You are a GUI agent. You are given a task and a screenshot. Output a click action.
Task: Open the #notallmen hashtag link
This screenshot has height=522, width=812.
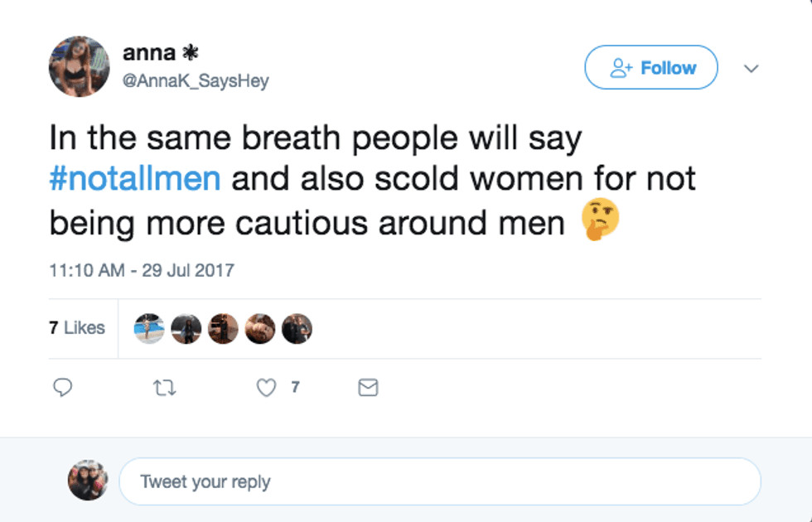[x=135, y=180]
